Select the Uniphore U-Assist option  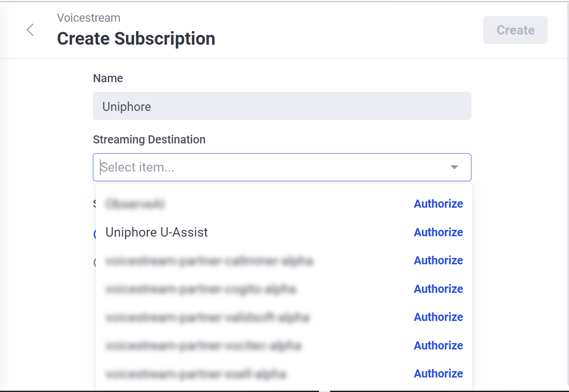157,232
